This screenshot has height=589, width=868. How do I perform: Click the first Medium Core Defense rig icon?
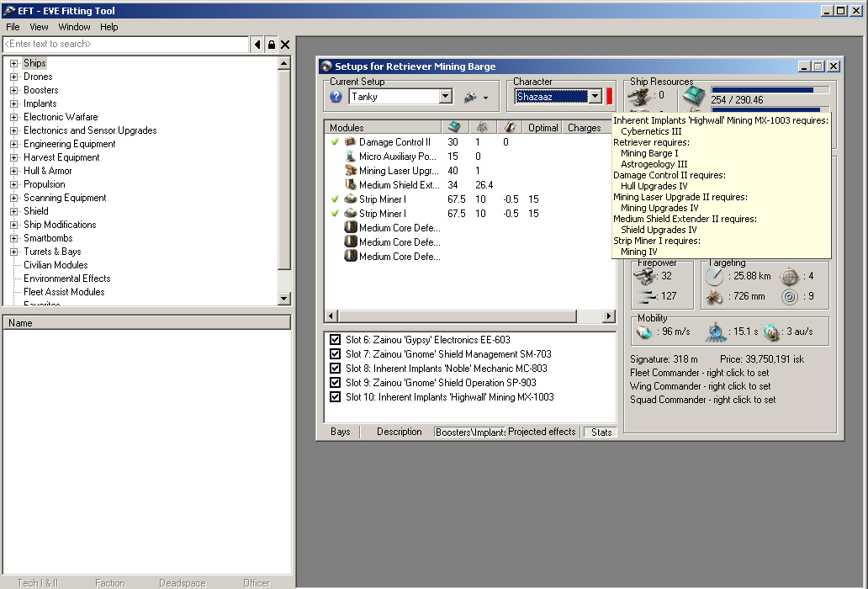click(350, 227)
